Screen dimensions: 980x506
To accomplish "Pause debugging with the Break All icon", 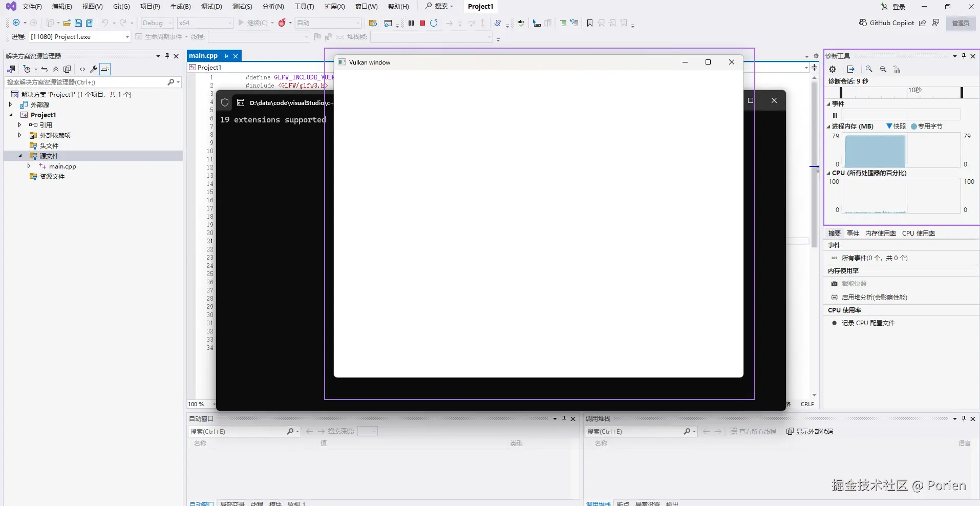I will pos(411,23).
